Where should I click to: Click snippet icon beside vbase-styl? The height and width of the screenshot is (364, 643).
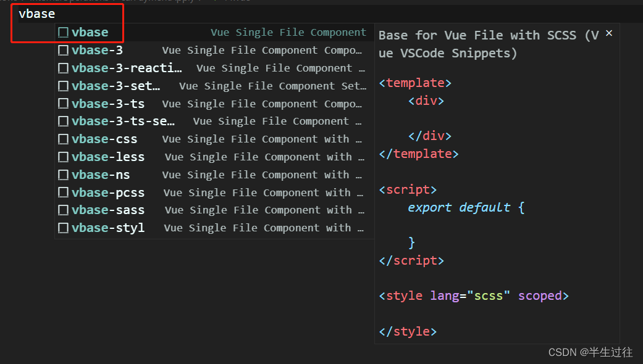pos(63,228)
